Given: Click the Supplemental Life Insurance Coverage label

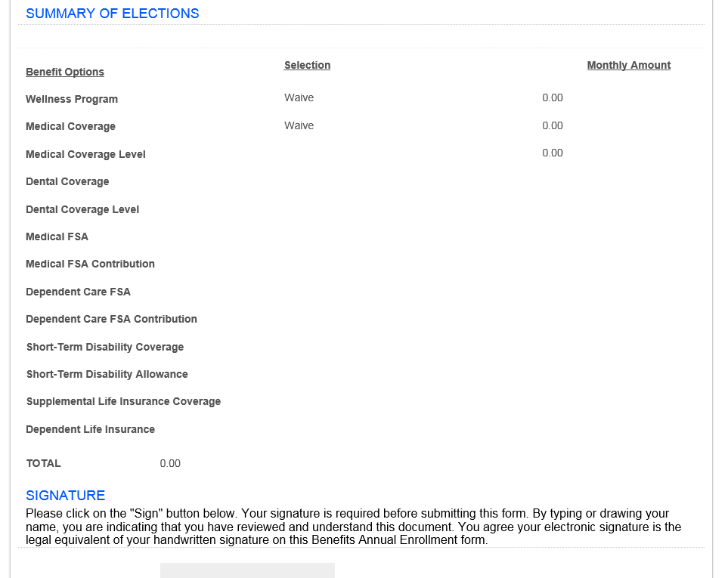Looking at the screenshot, I should pos(123,401).
